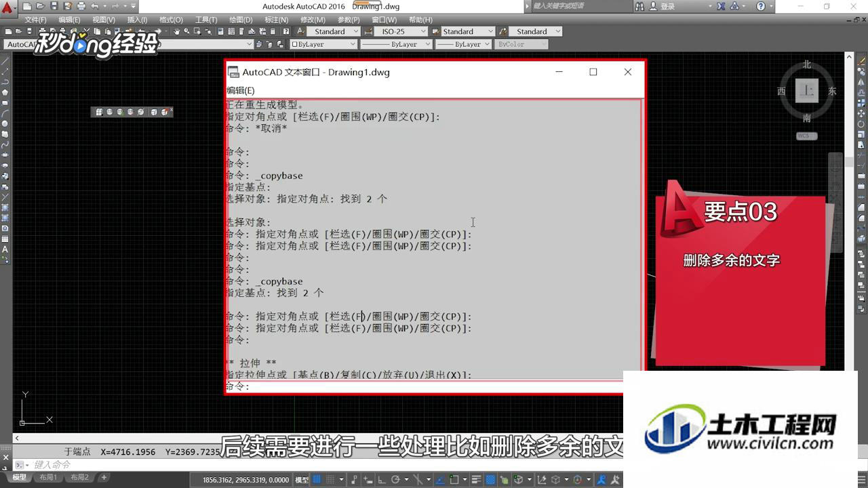Viewport: 868px width, 488px height.
Task: Select the Hatch tool in draw toolbar
Action: [x=5, y=207]
